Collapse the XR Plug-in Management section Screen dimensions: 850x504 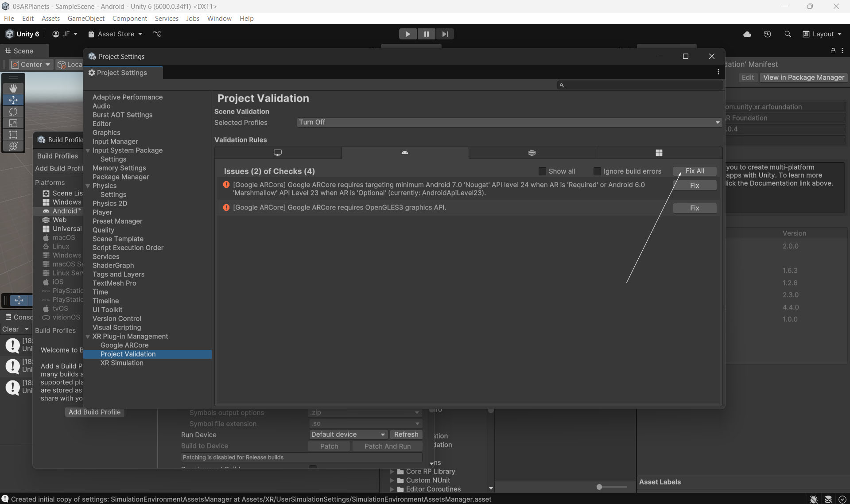[x=88, y=337]
